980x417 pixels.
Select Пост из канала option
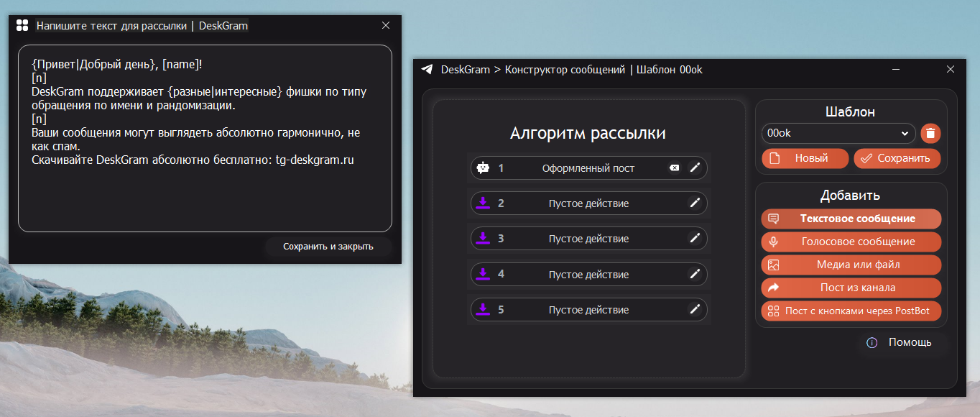(851, 288)
